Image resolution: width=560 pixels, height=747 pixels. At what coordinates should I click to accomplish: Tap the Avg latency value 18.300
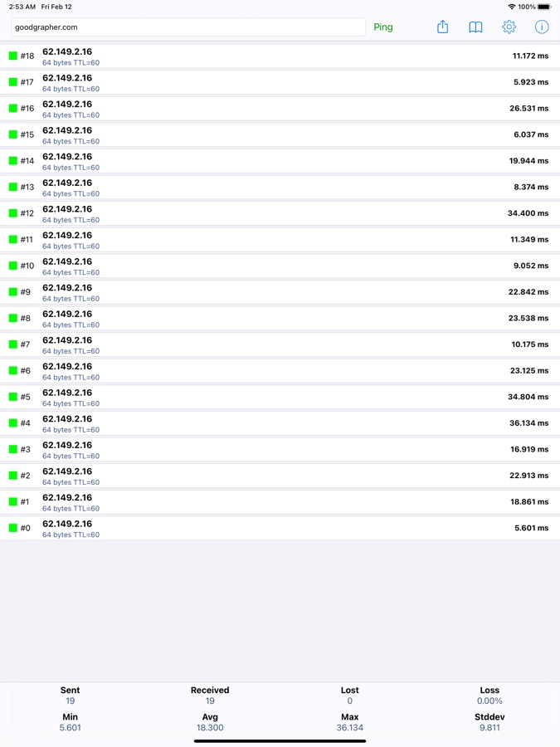pyautogui.click(x=210, y=728)
